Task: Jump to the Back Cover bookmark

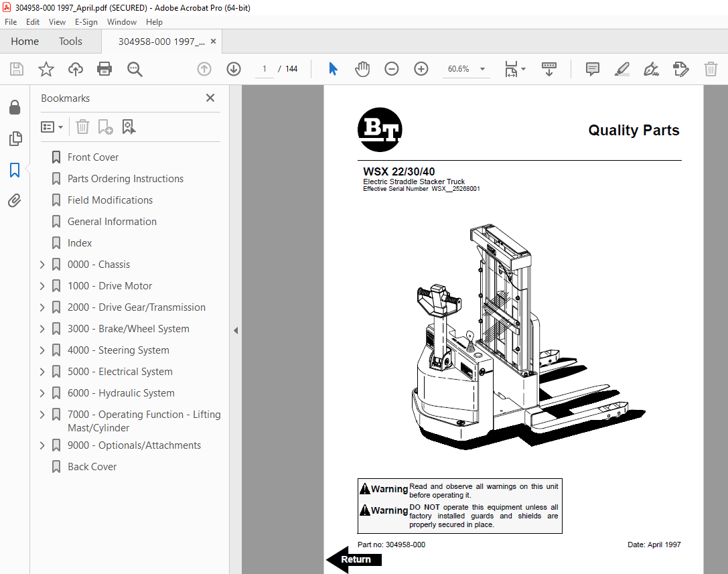Action: tap(92, 467)
